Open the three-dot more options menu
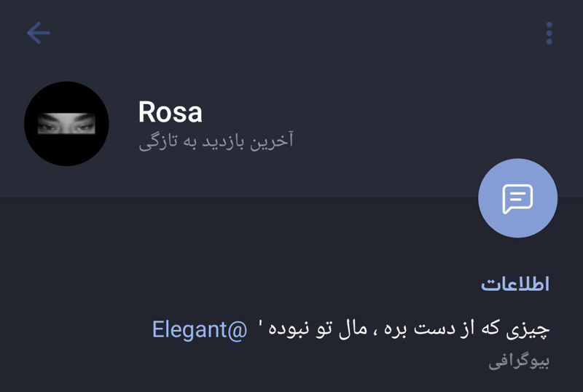 click(549, 33)
